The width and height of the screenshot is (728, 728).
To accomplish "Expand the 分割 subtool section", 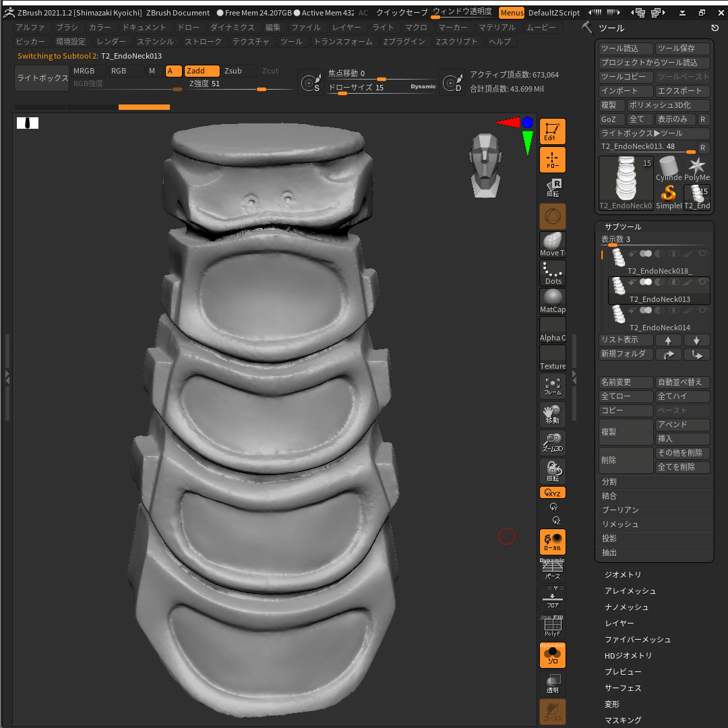I will click(x=609, y=482).
